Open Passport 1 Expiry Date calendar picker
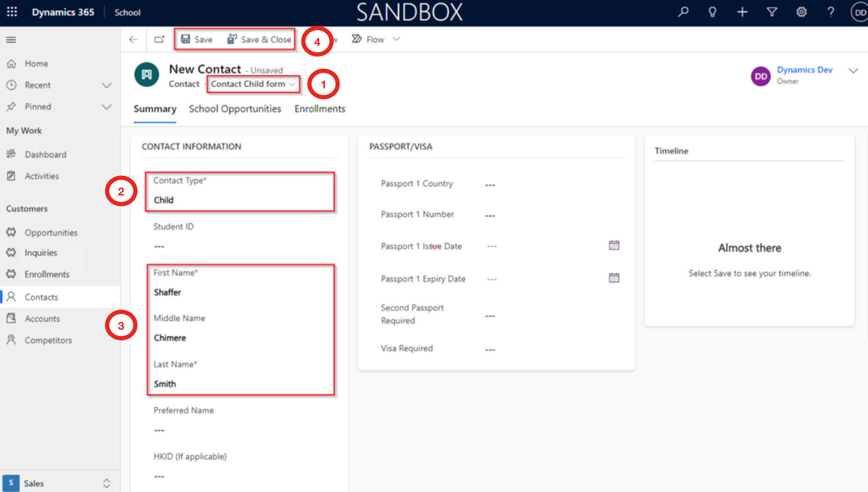This screenshot has height=492, width=868. [x=614, y=278]
